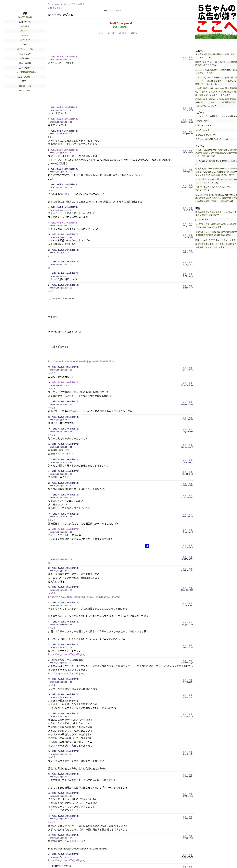Select おもちゃ board in the sidebar

click(25, 26)
